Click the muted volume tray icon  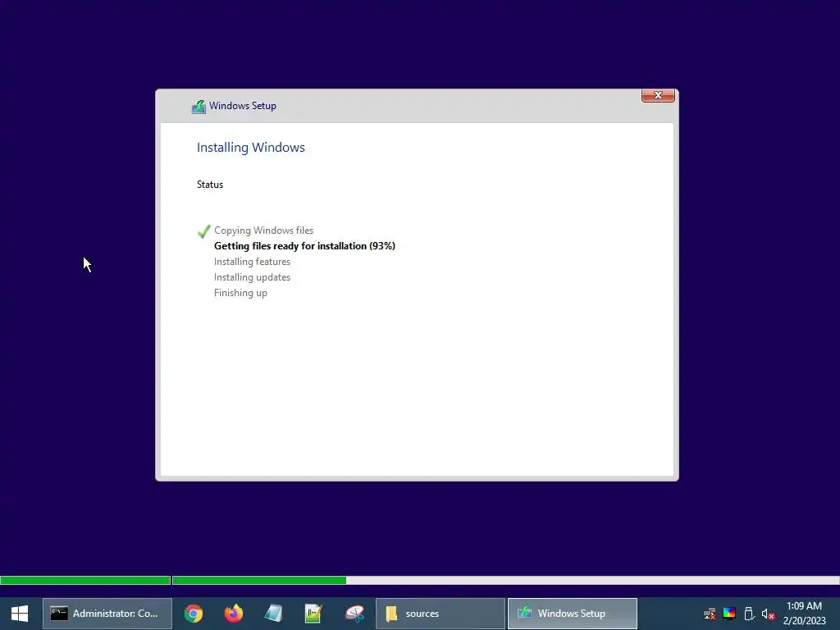pyautogui.click(x=768, y=614)
